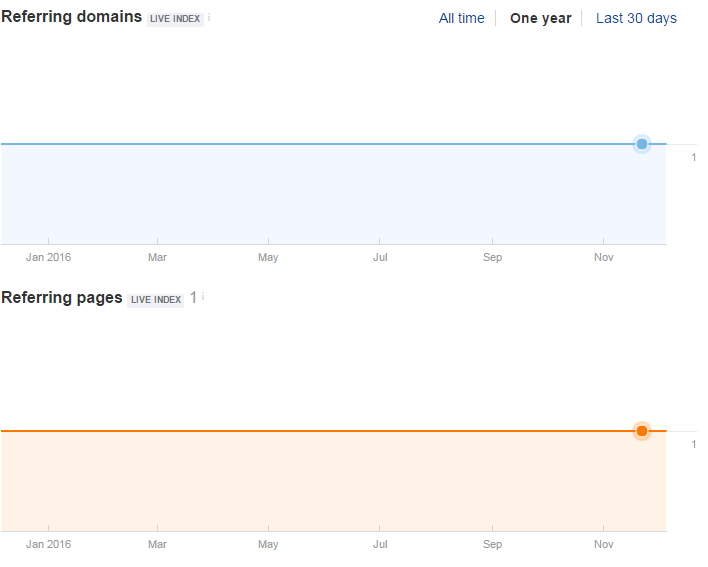Click the May label on the pages chart

pyautogui.click(x=268, y=545)
